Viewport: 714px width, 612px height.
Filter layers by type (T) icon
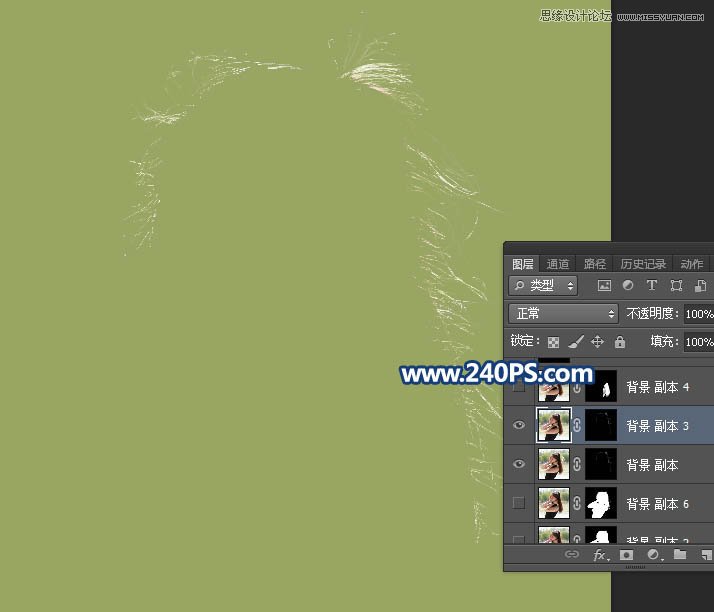point(652,286)
